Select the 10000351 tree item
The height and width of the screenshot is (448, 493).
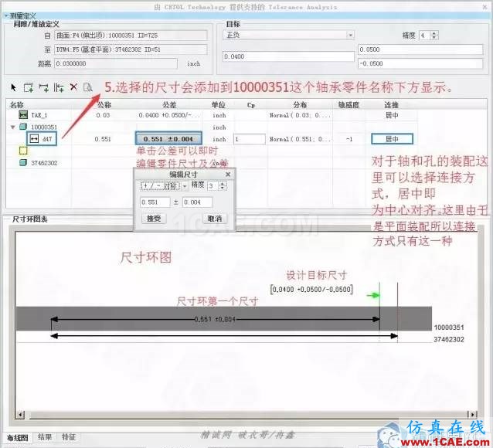[x=44, y=127]
